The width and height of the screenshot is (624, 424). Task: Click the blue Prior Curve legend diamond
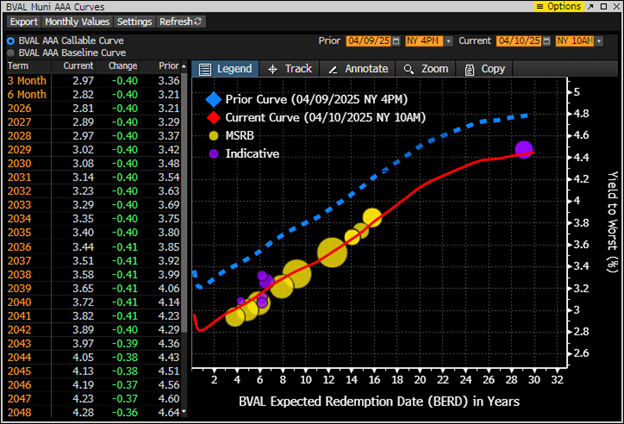click(213, 99)
